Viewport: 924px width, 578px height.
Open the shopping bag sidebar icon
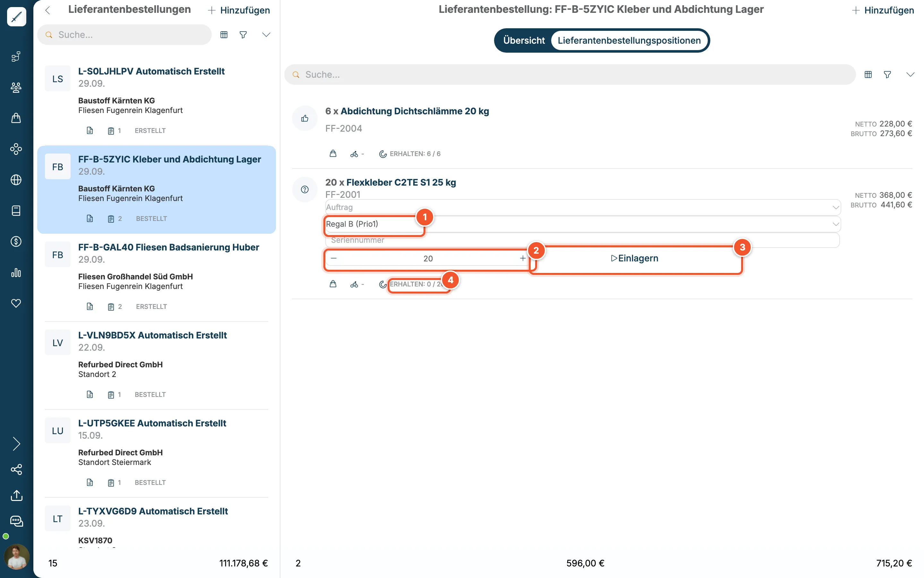point(16,118)
